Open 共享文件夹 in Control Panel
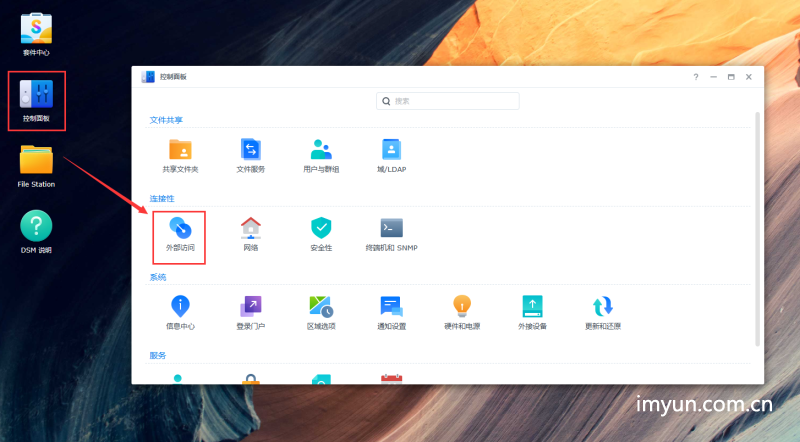This screenshot has width=800, height=442. tap(180, 156)
